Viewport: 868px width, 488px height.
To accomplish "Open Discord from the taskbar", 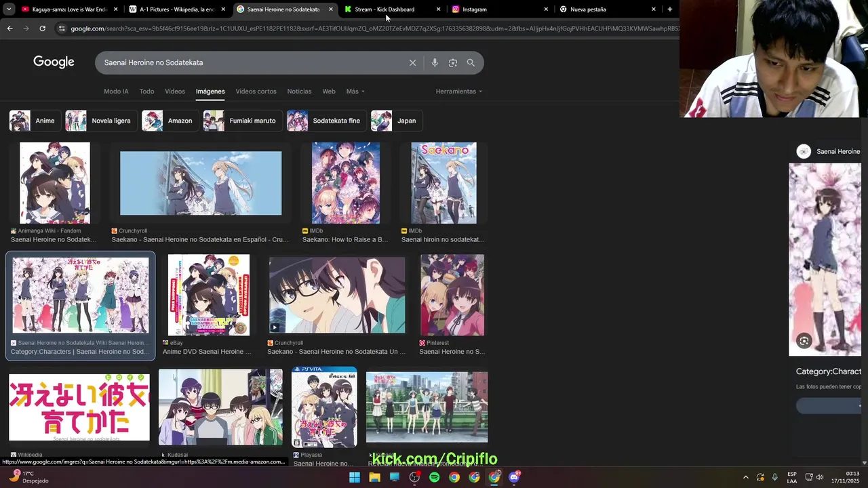I will click(514, 477).
